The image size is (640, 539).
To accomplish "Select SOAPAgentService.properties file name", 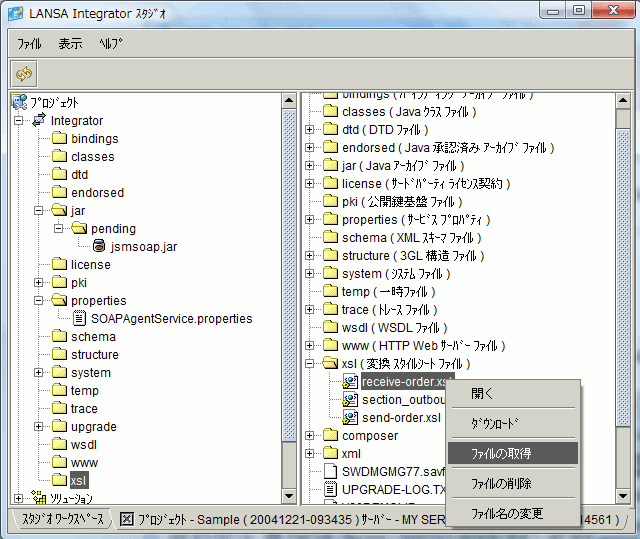I will [171, 319].
